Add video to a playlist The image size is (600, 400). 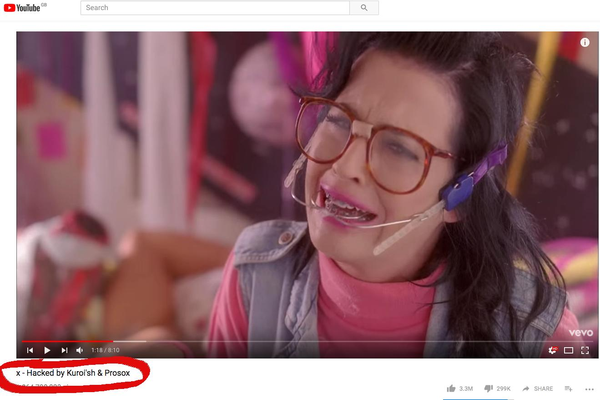coord(569,389)
